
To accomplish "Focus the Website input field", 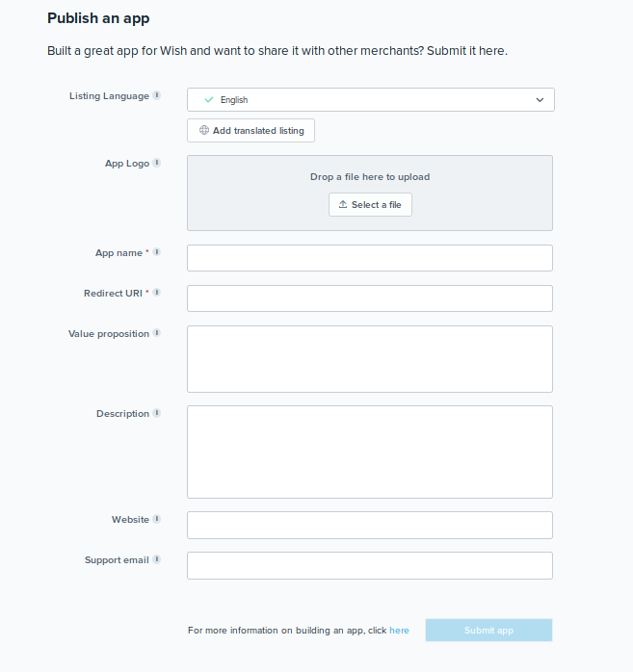I will pyautogui.click(x=370, y=525).
